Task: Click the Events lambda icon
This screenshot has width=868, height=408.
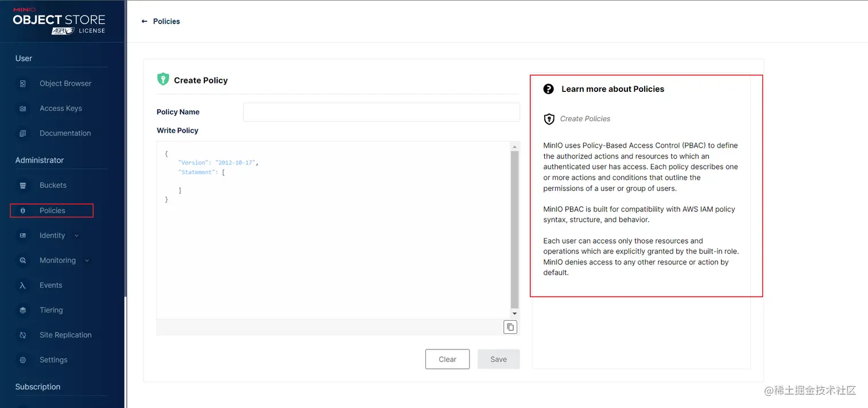Action: point(23,285)
